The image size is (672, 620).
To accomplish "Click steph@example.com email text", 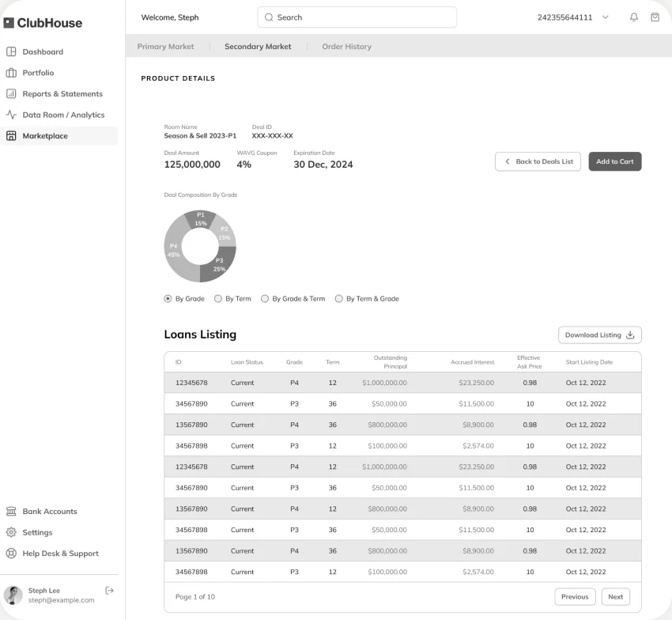I will tap(62, 600).
